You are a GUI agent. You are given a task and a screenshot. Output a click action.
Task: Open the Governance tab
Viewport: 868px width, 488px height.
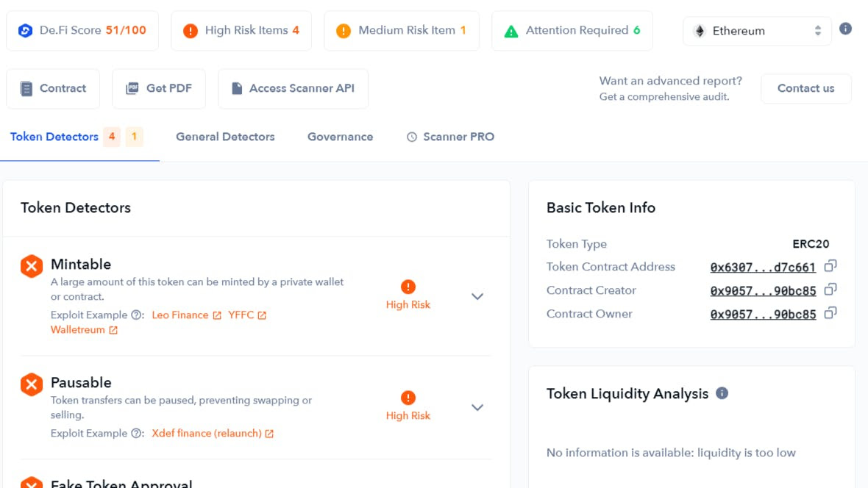pyautogui.click(x=340, y=137)
